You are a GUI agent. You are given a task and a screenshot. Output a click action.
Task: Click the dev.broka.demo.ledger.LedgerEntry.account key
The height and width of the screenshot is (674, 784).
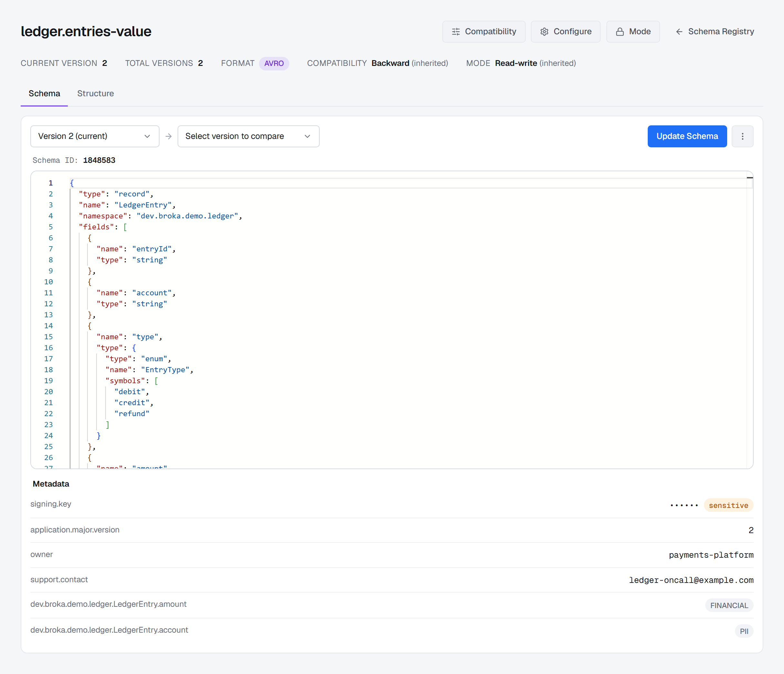pos(109,630)
